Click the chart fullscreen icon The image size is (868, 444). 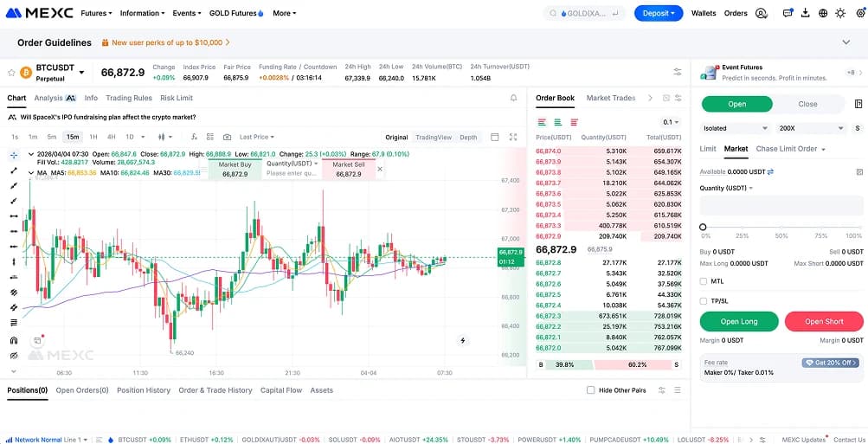click(513, 137)
